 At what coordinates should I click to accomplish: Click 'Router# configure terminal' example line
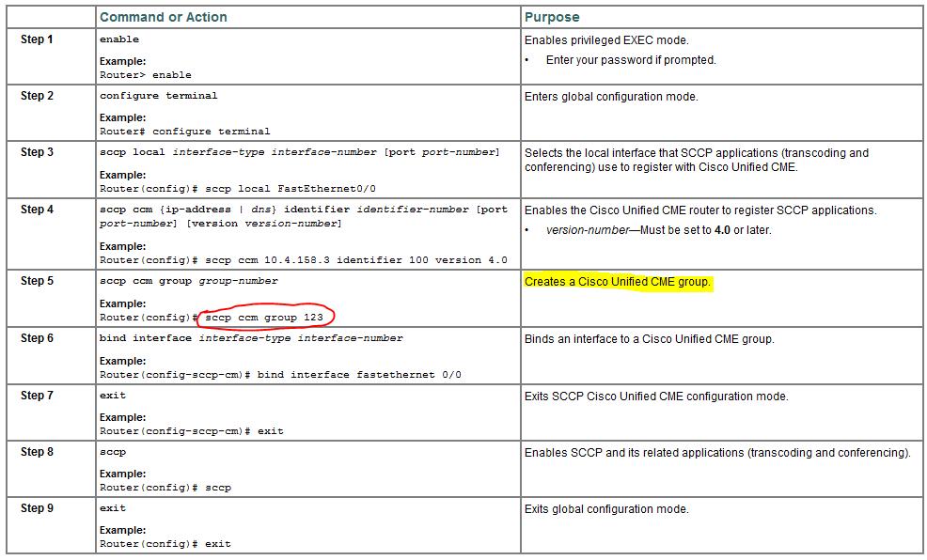184,132
